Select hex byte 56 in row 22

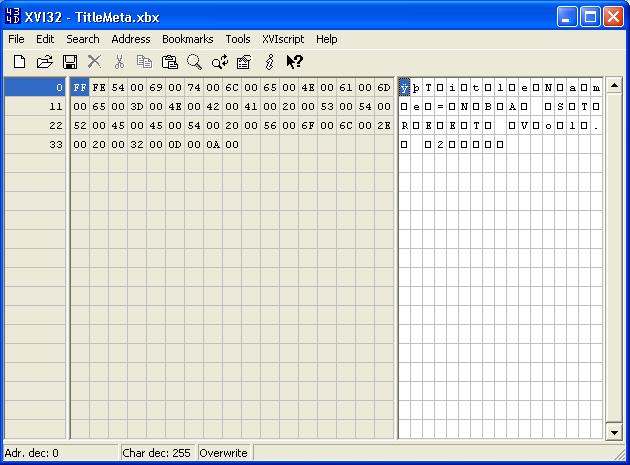click(270, 125)
